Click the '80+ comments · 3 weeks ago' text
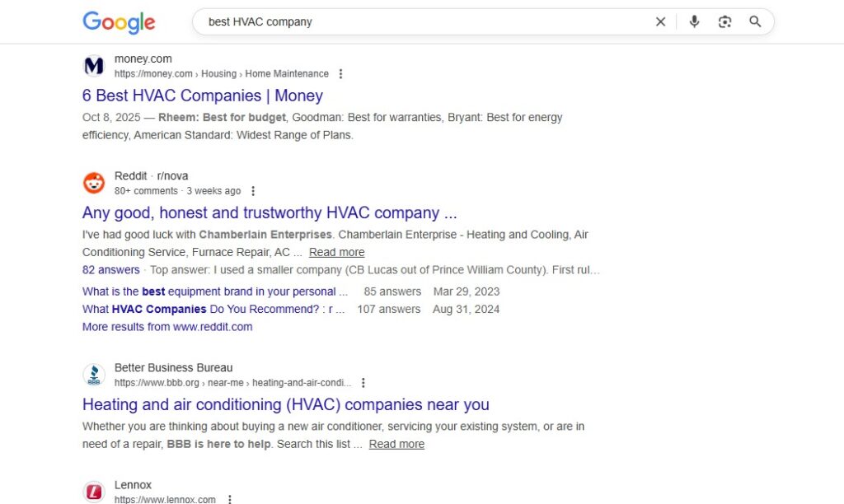Image resolution: width=844 pixels, height=504 pixels. (x=178, y=191)
